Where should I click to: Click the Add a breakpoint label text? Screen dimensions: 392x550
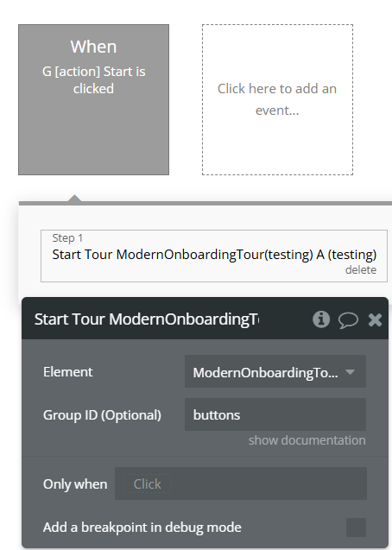(142, 528)
